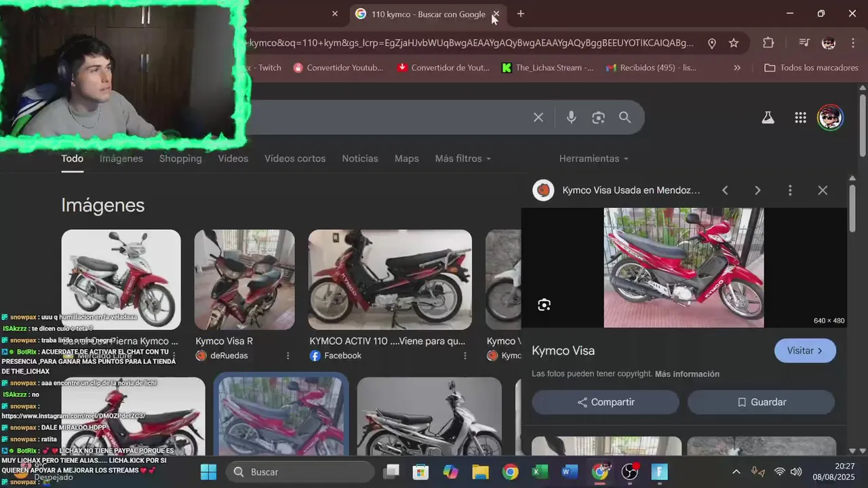Open Excel from the taskbar
Screen dimensions: 868x488
[540, 472]
